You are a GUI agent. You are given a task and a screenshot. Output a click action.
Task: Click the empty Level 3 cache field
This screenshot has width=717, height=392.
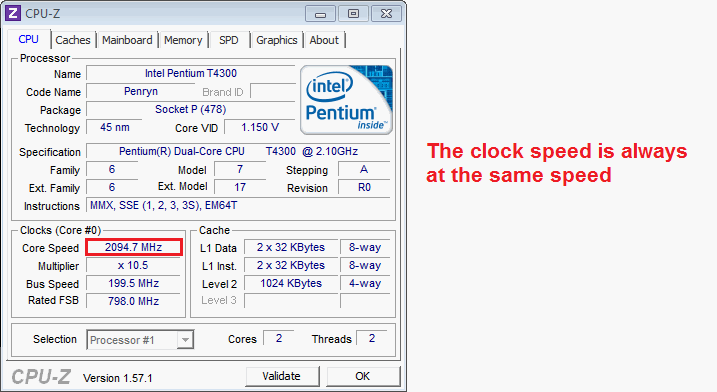pos(291,301)
